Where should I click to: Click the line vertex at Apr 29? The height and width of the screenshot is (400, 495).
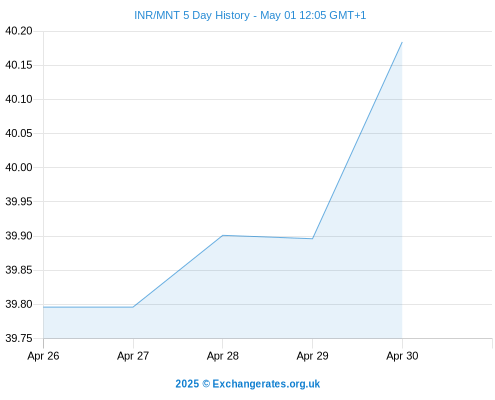312,239
